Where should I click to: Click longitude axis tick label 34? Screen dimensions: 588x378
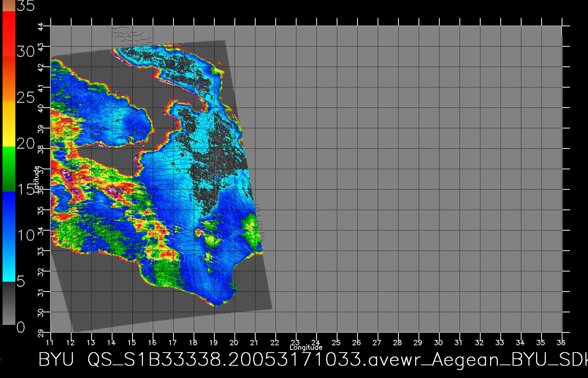click(x=520, y=342)
